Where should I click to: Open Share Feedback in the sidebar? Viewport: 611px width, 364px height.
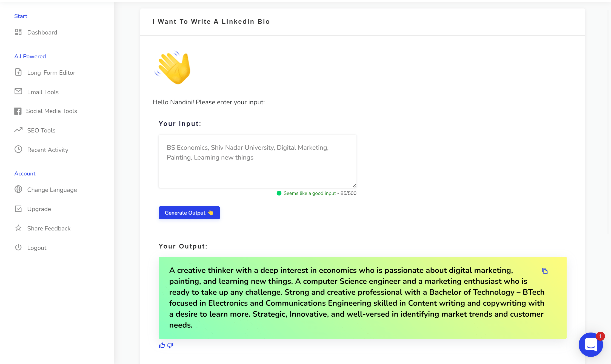pos(49,228)
